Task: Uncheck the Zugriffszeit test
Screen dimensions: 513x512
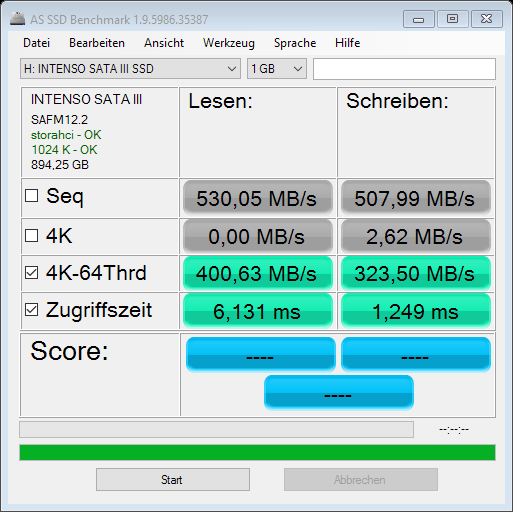Action: click(x=32, y=310)
